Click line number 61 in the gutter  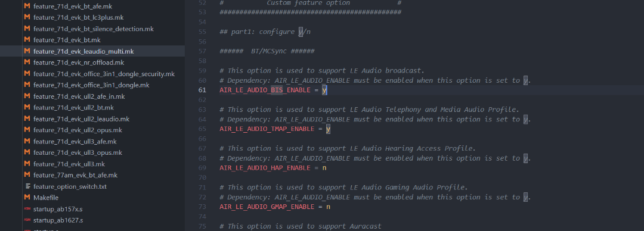pos(202,90)
